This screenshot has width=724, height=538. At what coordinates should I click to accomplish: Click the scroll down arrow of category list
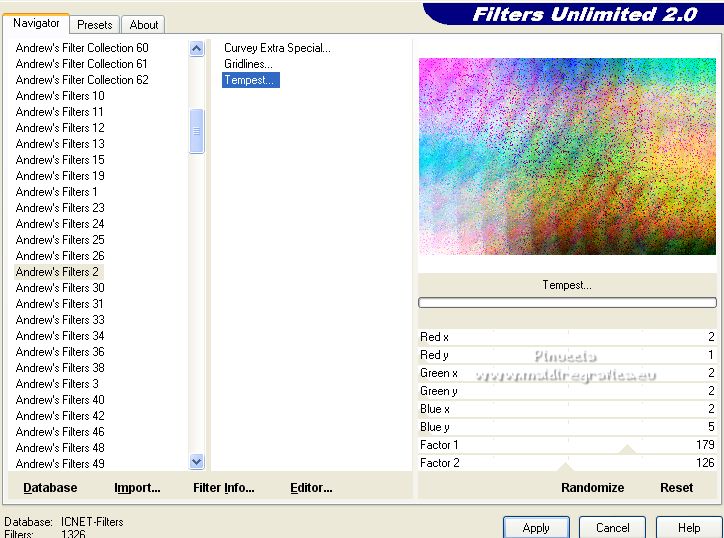pos(197,461)
